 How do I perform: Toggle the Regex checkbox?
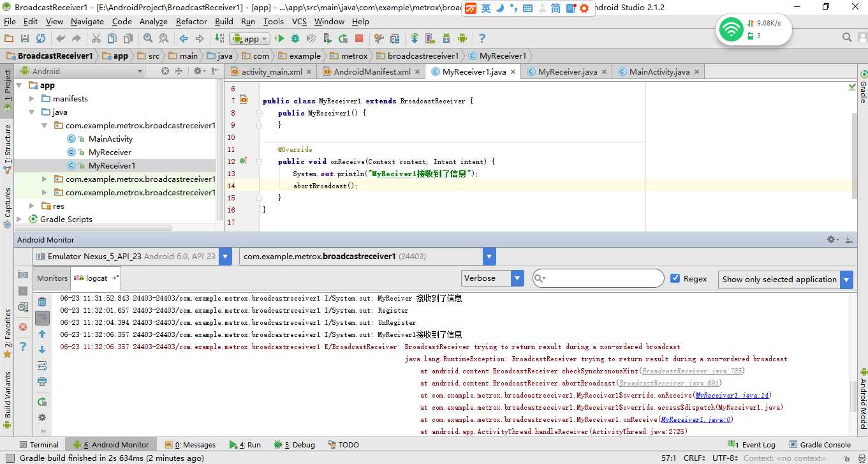pyautogui.click(x=675, y=278)
